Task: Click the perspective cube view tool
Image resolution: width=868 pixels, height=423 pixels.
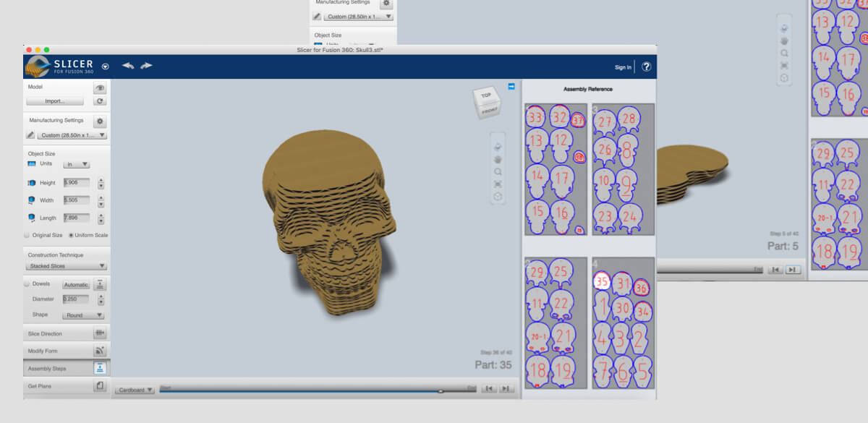Action: click(498, 197)
